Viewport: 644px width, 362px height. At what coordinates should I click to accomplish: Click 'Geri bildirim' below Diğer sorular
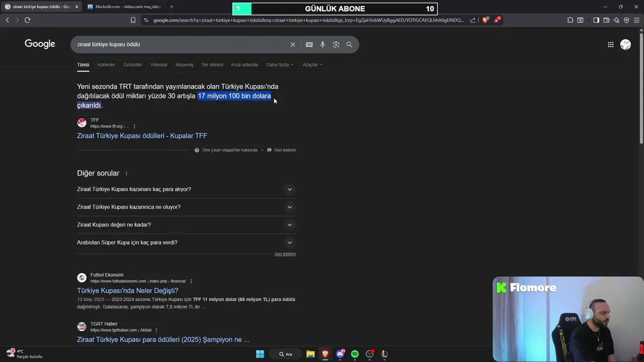285,254
